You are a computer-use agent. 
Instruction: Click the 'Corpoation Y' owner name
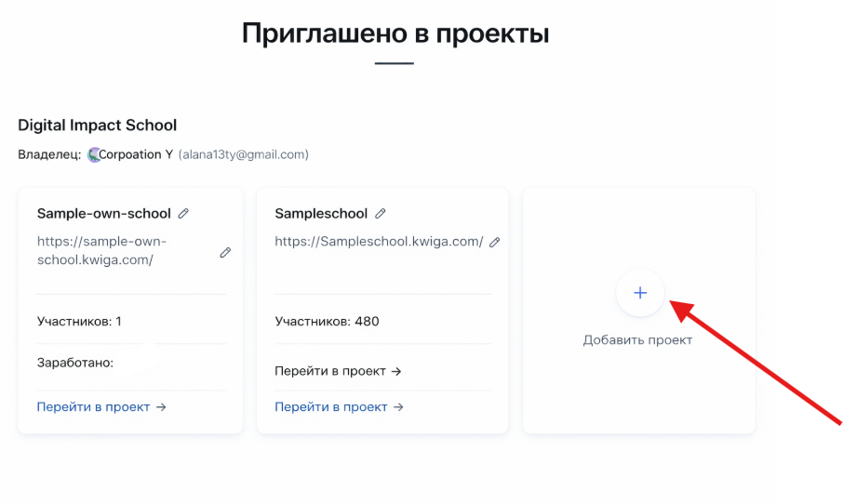(136, 155)
